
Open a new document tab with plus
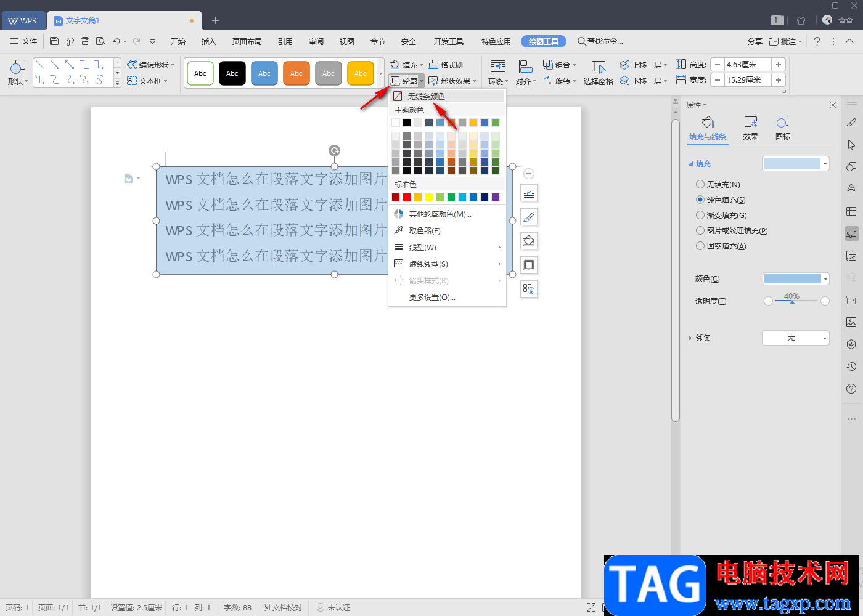point(216,20)
